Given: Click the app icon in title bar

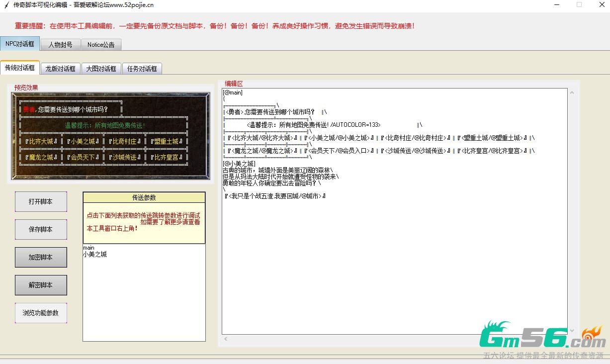Looking at the screenshot, I should 6,5.
